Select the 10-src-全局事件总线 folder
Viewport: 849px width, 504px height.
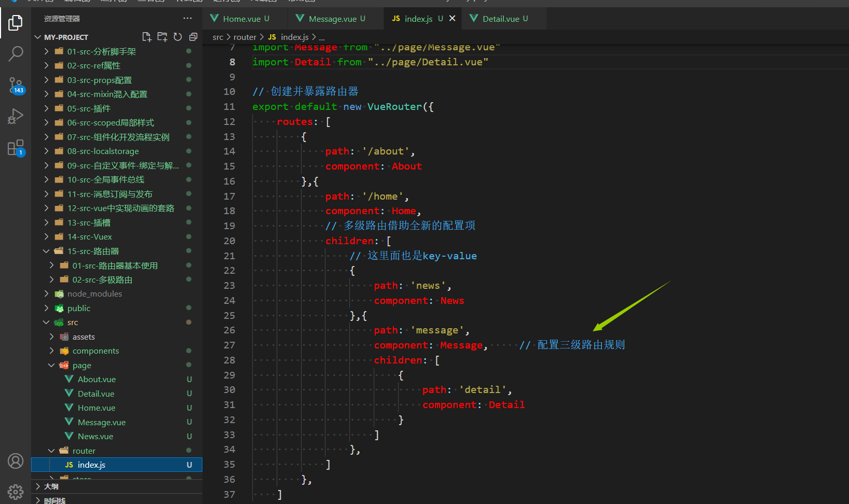(x=117, y=179)
